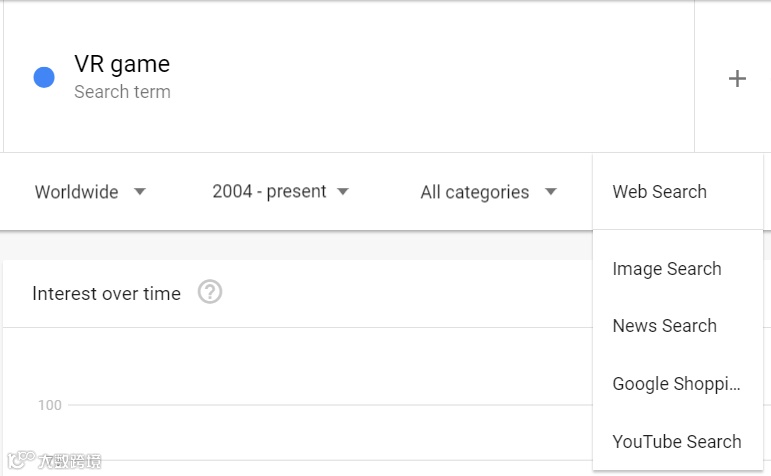The image size is (771, 476).
Task: Click the arrow beside 2004 - present
Action: point(343,191)
